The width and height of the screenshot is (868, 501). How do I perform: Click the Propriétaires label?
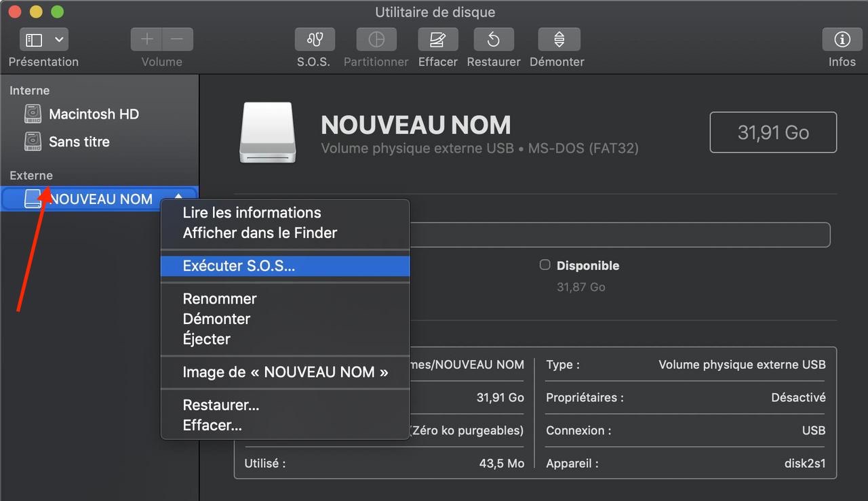[585, 398]
